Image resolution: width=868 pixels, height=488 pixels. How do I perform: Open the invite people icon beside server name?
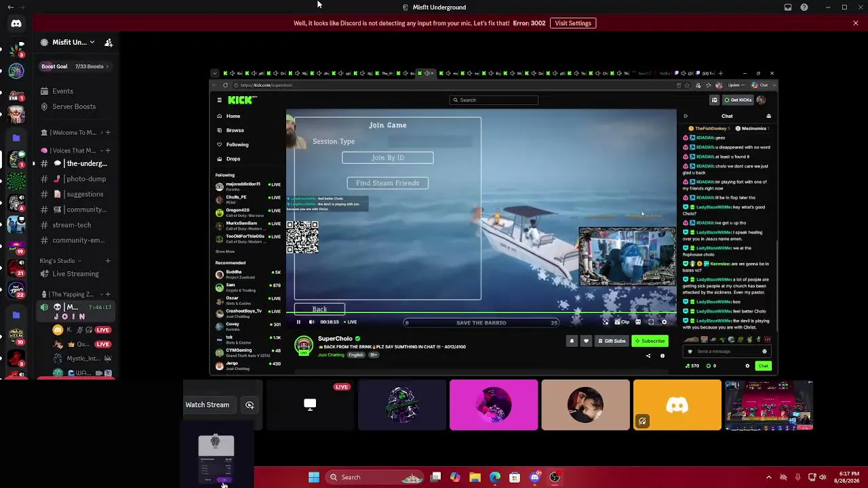108,43
